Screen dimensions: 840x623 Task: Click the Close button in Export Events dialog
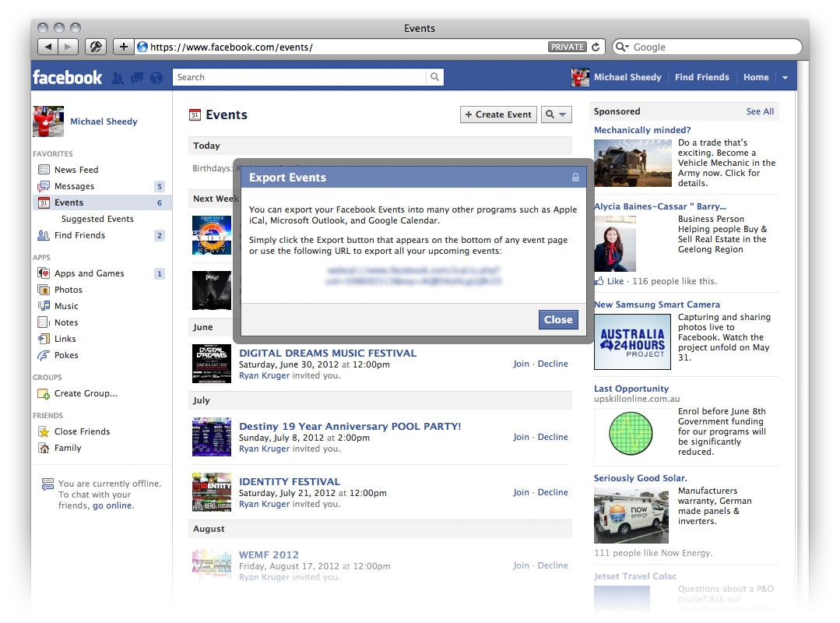[x=558, y=320]
